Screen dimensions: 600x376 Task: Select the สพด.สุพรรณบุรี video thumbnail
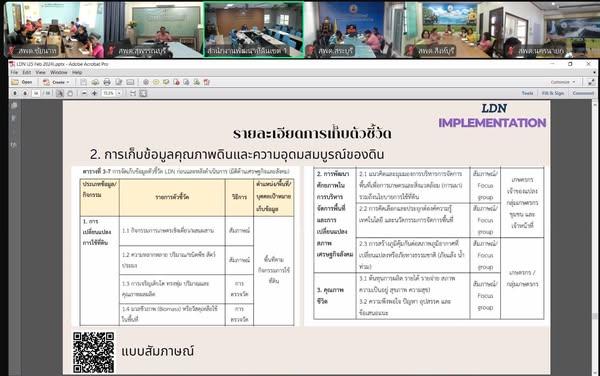(x=153, y=29)
